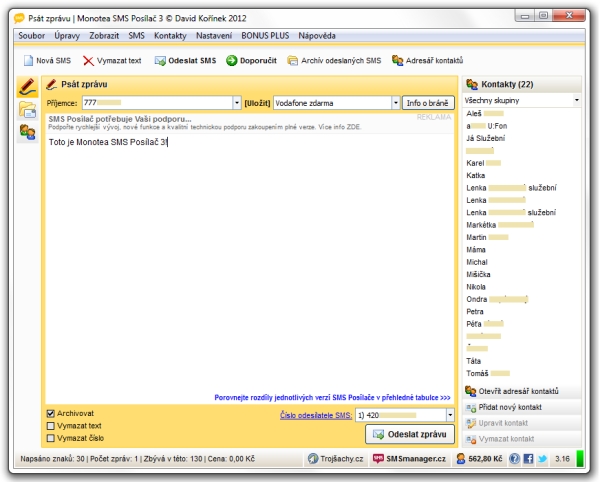Open the Soubor menu
Viewport: 600px width, 482px height.
click(32, 36)
